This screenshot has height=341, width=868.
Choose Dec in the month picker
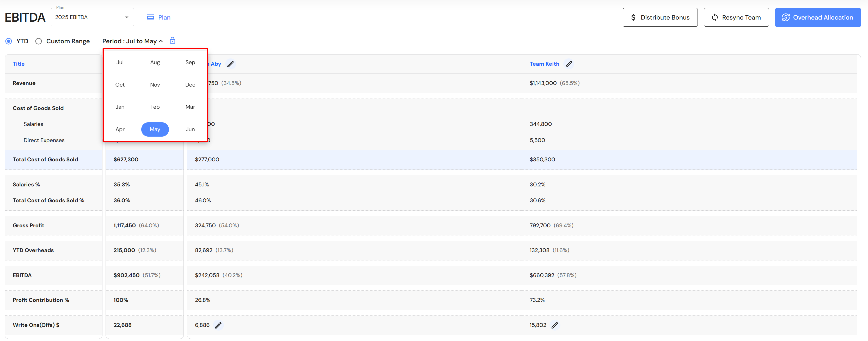point(190,84)
